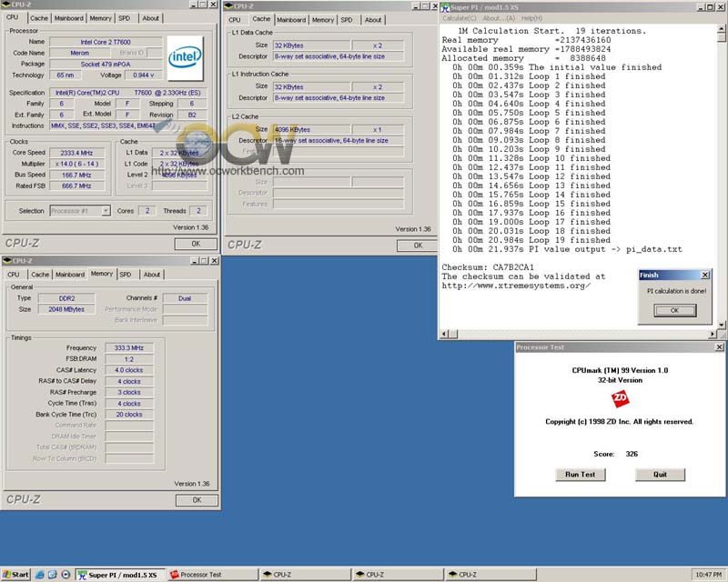Close the Finish dialog with its X button
This screenshot has width=728, height=582.
click(x=705, y=275)
